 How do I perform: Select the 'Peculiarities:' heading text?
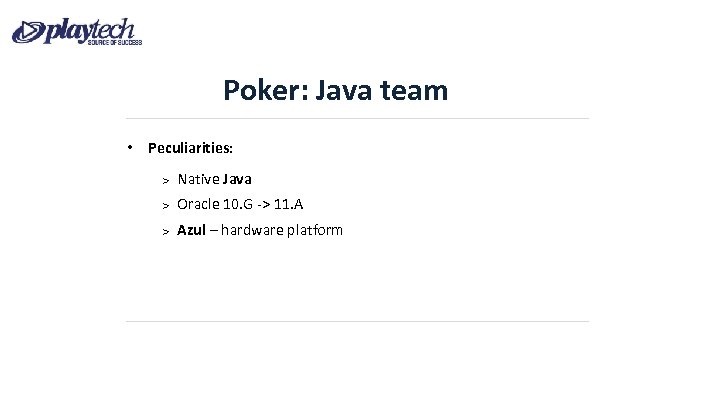pyautogui.click(x=190, y=148)
